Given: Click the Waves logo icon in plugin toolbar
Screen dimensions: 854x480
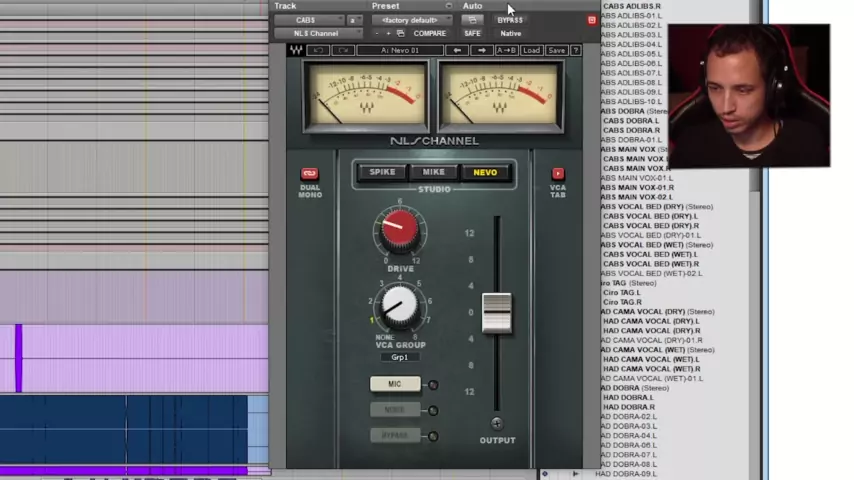Looking at the screenshot, I should point(297,50).
